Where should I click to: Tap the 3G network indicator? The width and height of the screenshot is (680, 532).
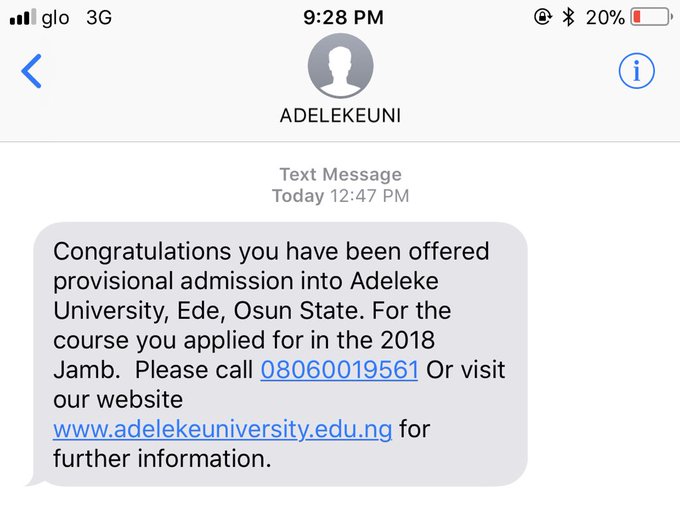click(x=99, y=17)
